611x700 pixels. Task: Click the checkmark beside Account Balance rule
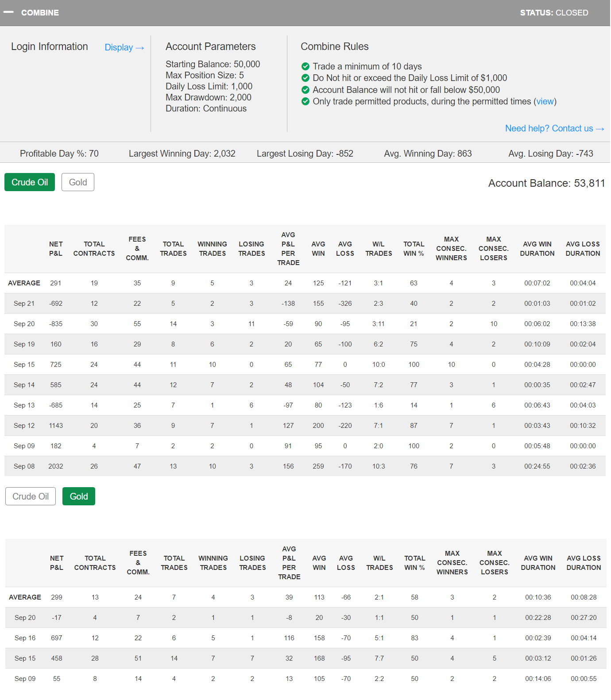coord(305,90)
